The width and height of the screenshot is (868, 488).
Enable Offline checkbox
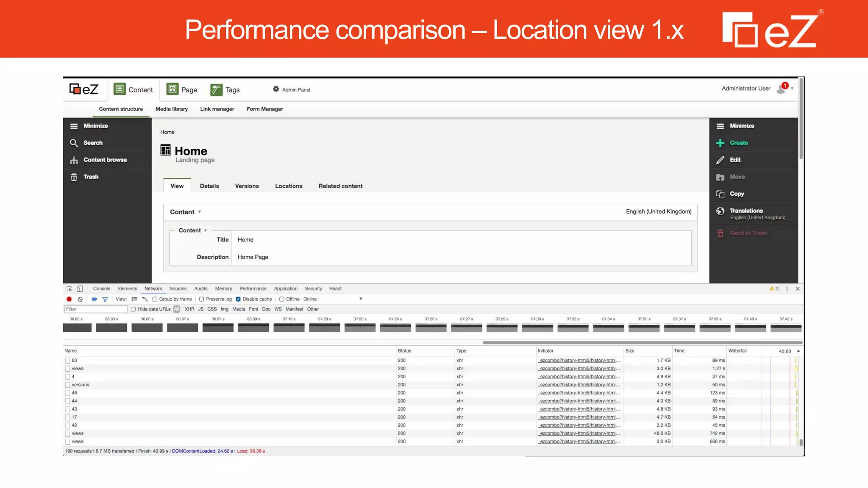(x=282, y=299)
